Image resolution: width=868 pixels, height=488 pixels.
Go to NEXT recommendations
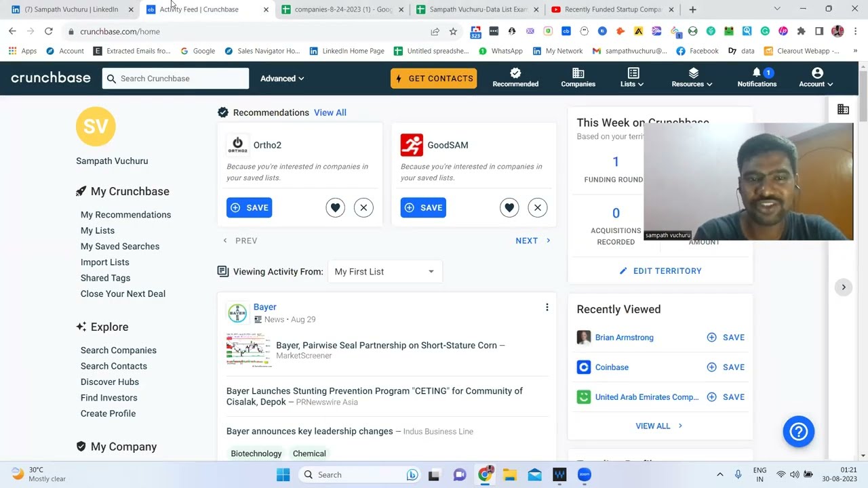533,241
